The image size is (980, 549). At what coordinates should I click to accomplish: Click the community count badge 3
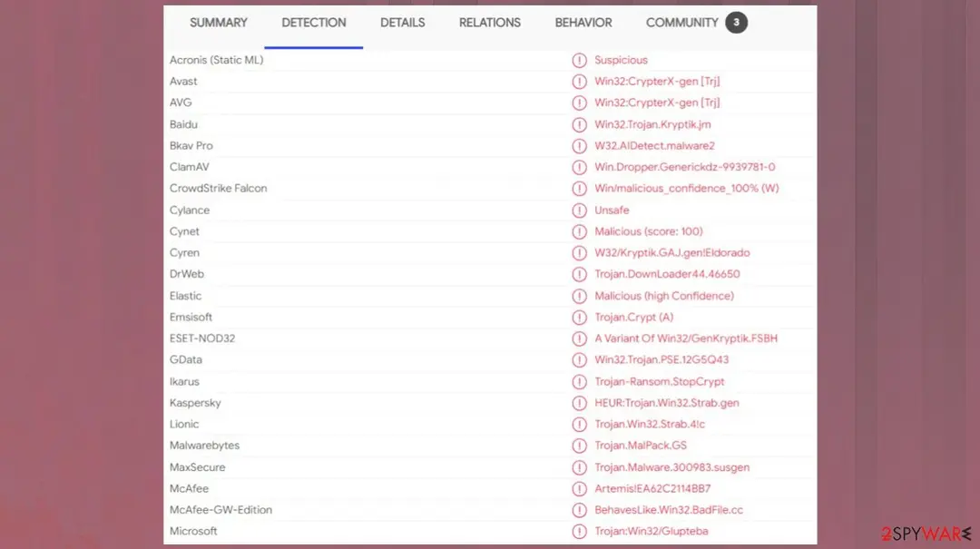(x=736, y=23)
